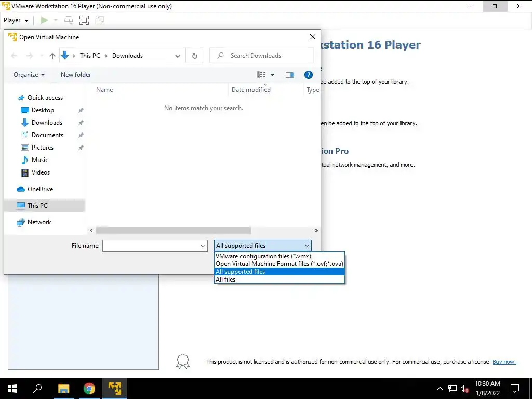
Task: Create a New folder
Action: coord(76,75)
